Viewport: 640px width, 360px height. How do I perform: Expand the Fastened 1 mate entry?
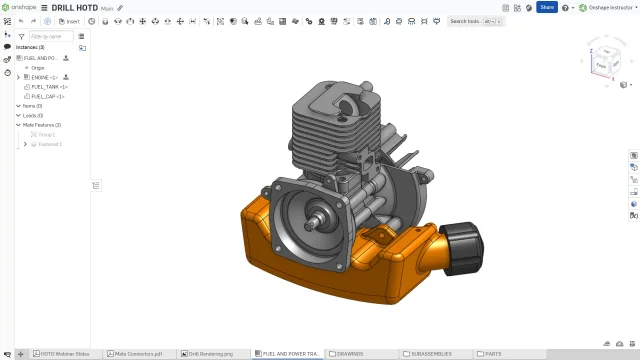click(25, 144)
